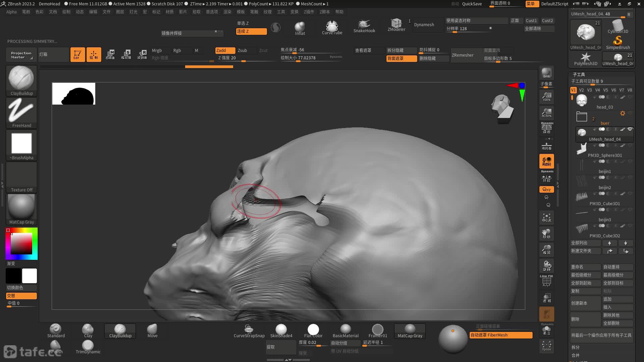Pick the CurveTube brush
This screenshot has width=644, height=362.
pyautogui.click(x=332, y=27)
